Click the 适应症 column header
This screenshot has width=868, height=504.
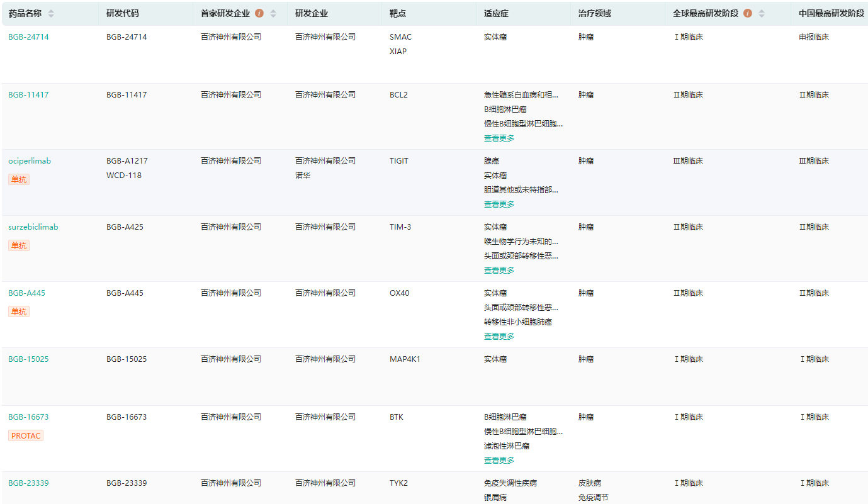pos(497,13)
